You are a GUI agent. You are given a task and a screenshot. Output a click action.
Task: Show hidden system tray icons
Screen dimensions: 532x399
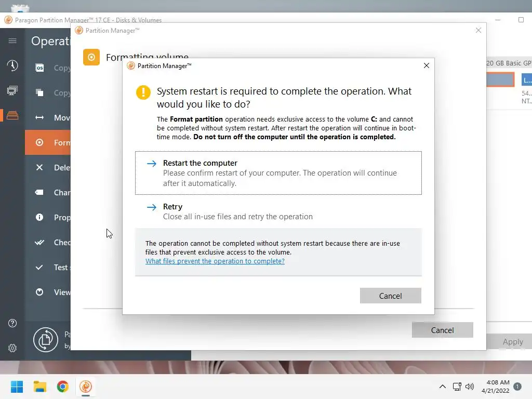point(443,387)
